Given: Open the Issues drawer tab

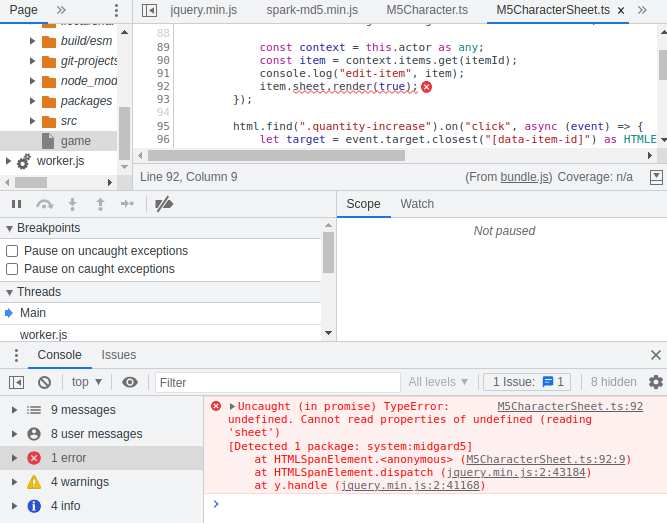Looking at the screenshot, I should tap(119, 355).
